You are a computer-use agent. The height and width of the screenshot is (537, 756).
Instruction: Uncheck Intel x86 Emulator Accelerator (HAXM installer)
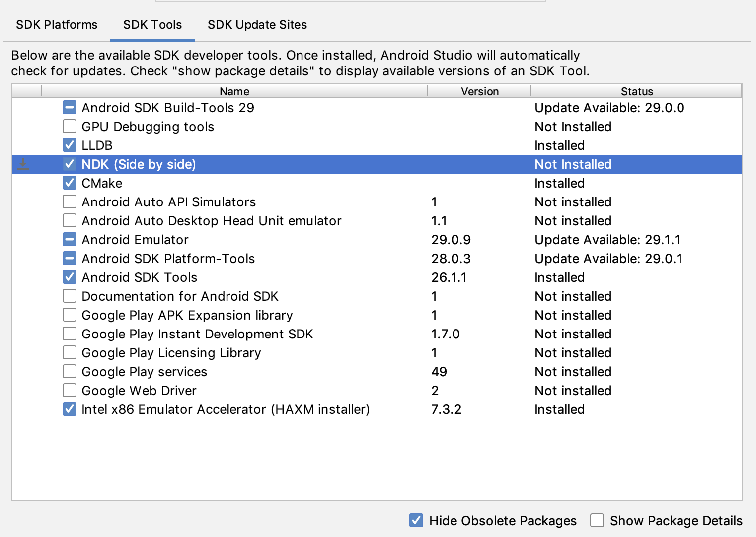tap(69, 409)
